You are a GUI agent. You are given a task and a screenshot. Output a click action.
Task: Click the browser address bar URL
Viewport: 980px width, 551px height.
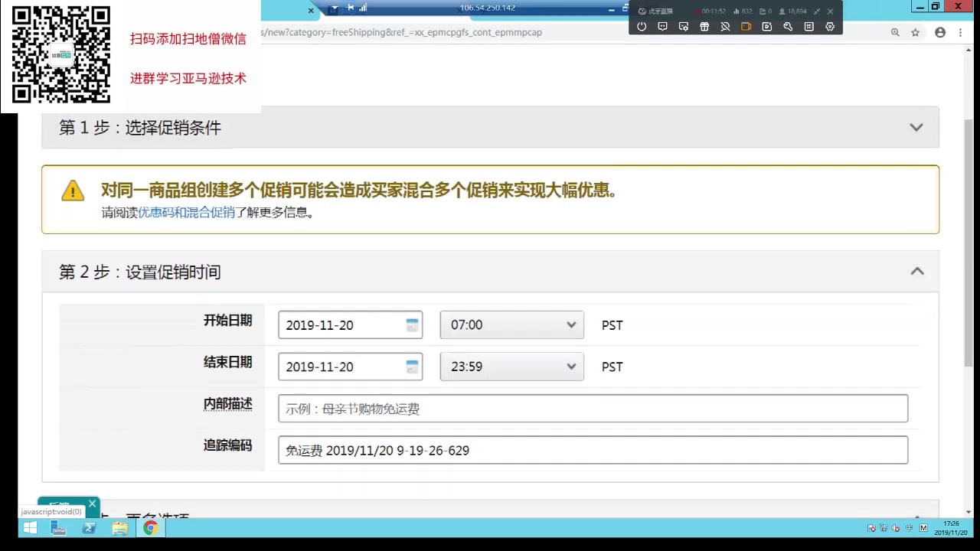click(402, 32)
